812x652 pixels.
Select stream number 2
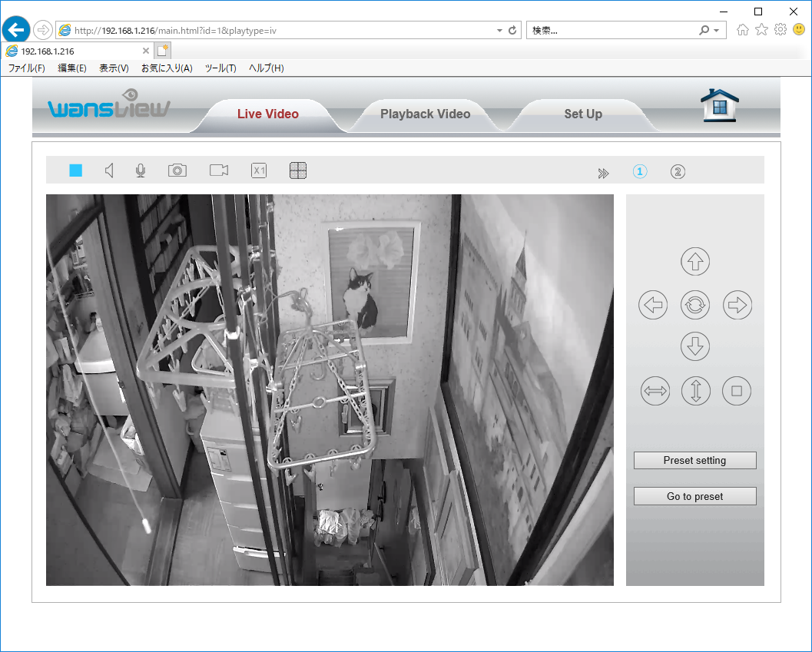pos(678,171)
